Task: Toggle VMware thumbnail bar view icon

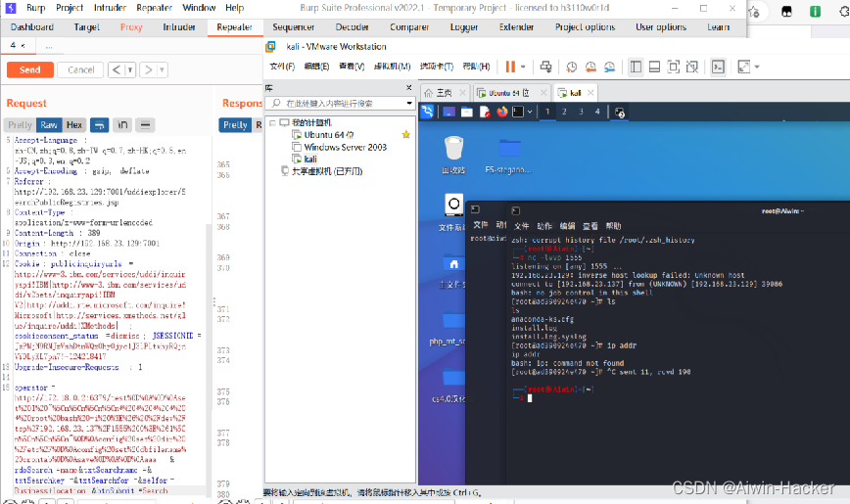Action: tap(654, 67)
